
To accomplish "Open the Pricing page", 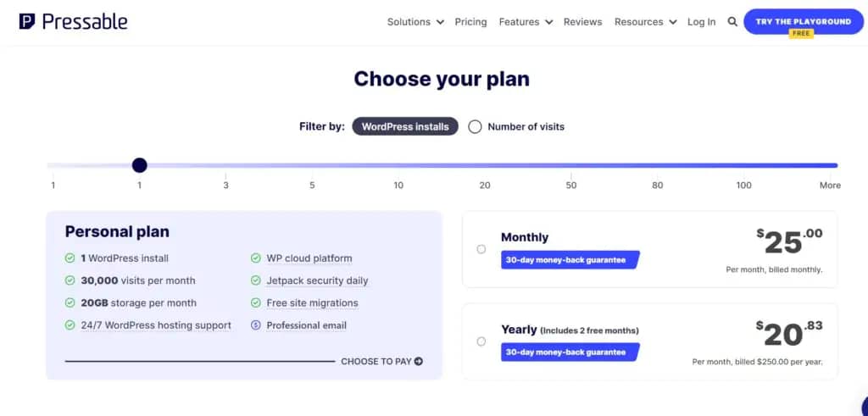I will (x=470, y=22).
